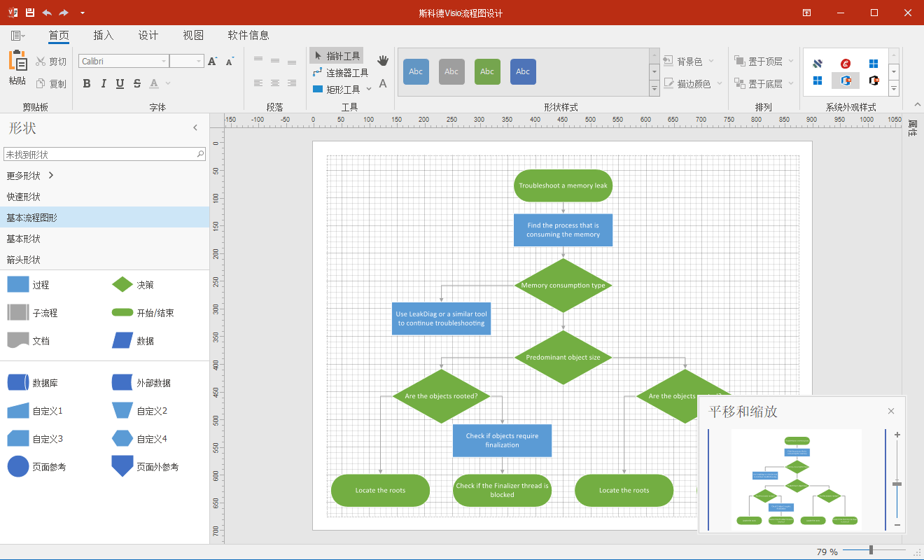Click the decrease font size icon
Screen dimensions: 924x560
pos(230,62)
